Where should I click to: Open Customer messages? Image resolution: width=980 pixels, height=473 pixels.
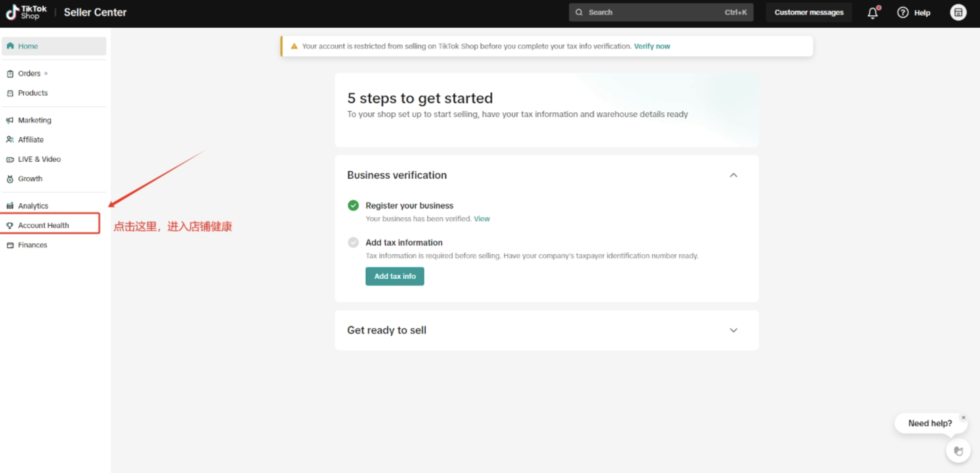809,12
